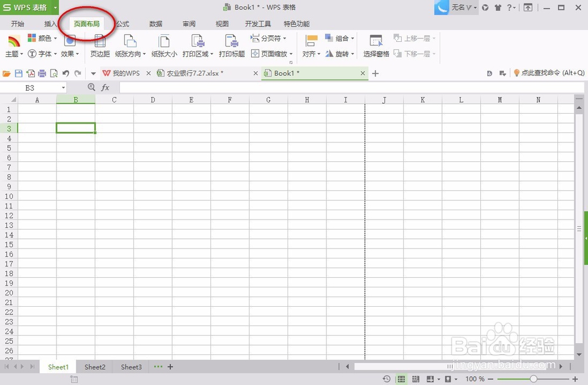Image resolution: width=588 pixels, height=385 pixels.
Task: Open the 开始 Home ribbon tab
Action: pos(17,24)
